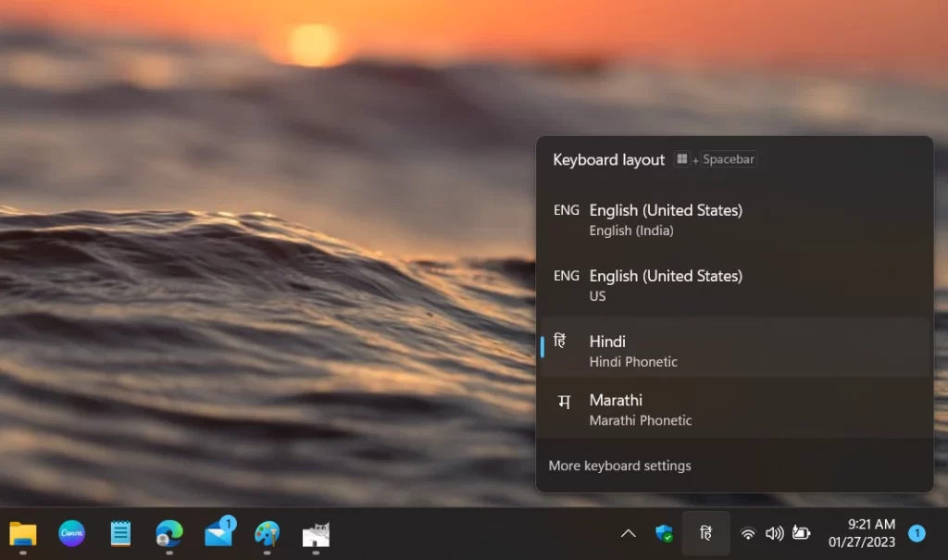Launch Canva from the taskbar
This screenshot has width=948, height=560.
click(x=71, y=533)
